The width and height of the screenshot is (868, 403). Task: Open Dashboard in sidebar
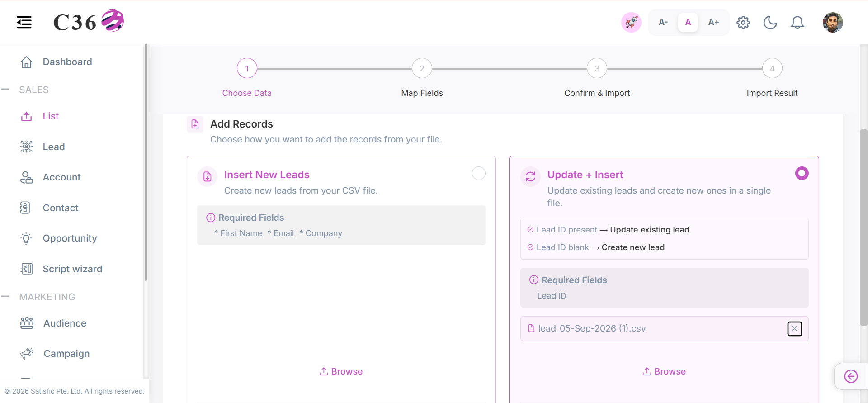(x=67, y=62)
